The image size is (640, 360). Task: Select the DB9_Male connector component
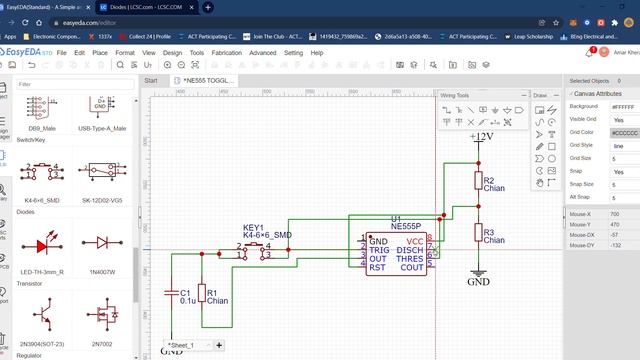(42, 113)
